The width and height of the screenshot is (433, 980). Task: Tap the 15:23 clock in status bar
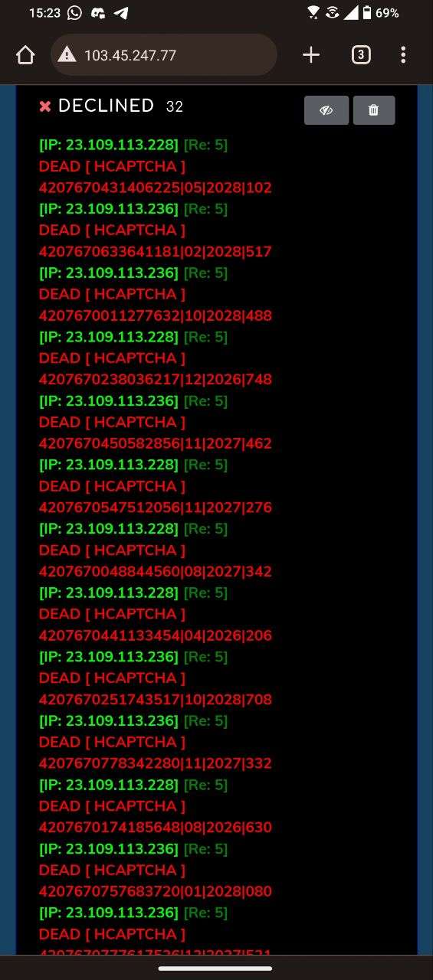pyautogui.click(x=44, y=13)
